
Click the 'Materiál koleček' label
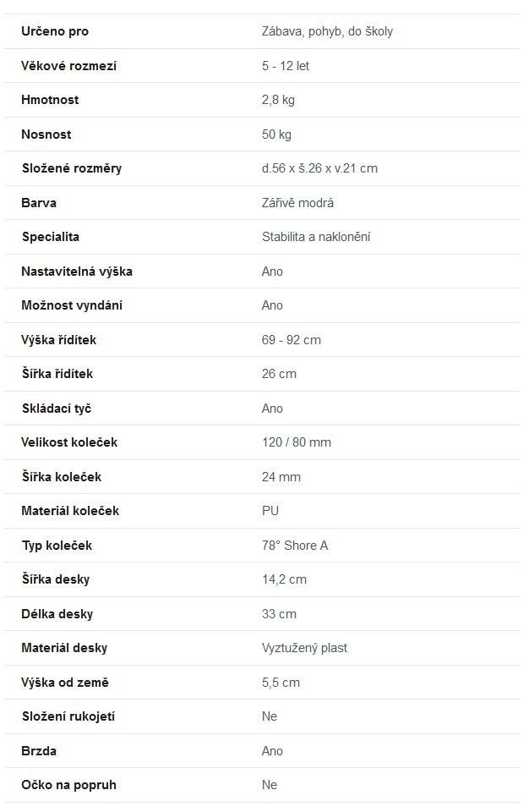pyautogui.click(x=70, y=511)
